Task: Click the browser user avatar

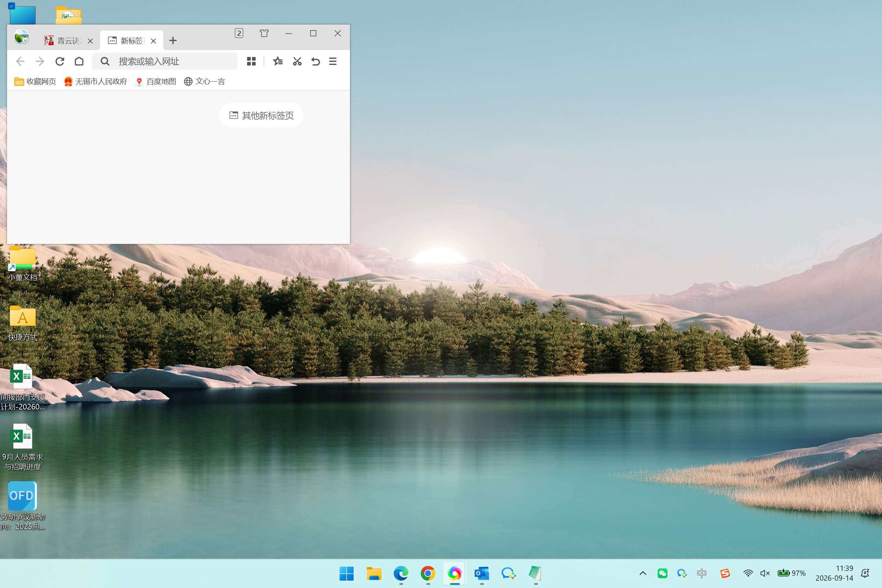Action: (22, 37)
